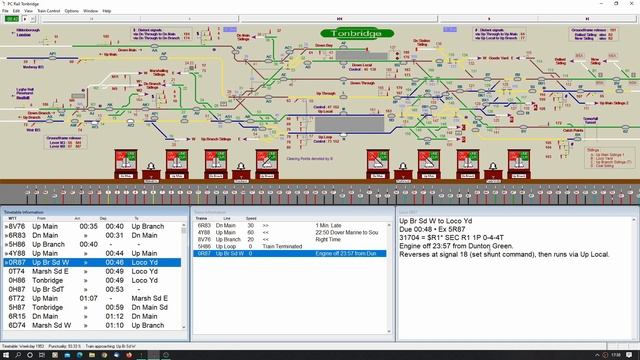
Task: Click the green Tonbridge signal box nameplate
Action: 357,33
